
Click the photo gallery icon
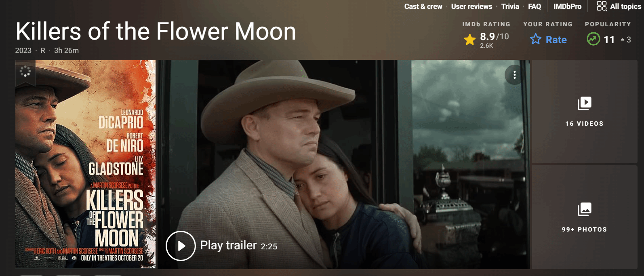point(584,209)
